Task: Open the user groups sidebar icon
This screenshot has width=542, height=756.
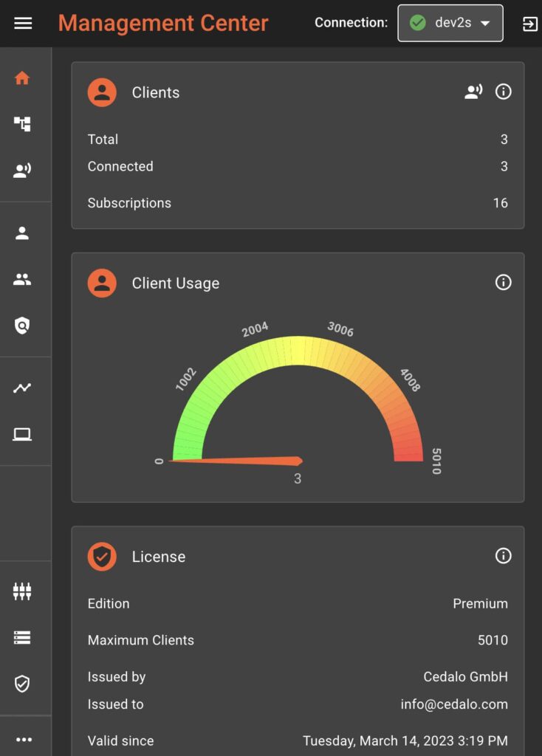Action: click(x=22, y=280)
